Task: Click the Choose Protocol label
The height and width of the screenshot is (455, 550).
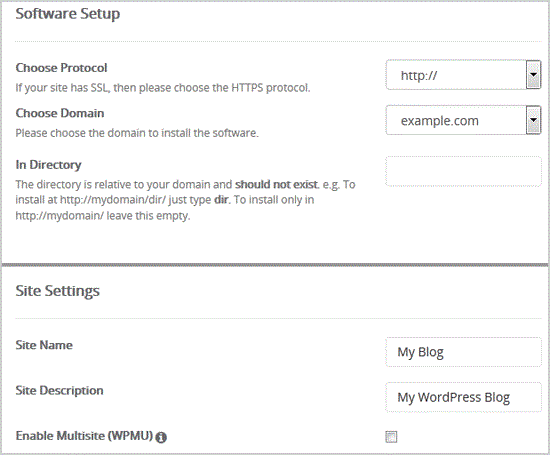Action: click(61, 68)
